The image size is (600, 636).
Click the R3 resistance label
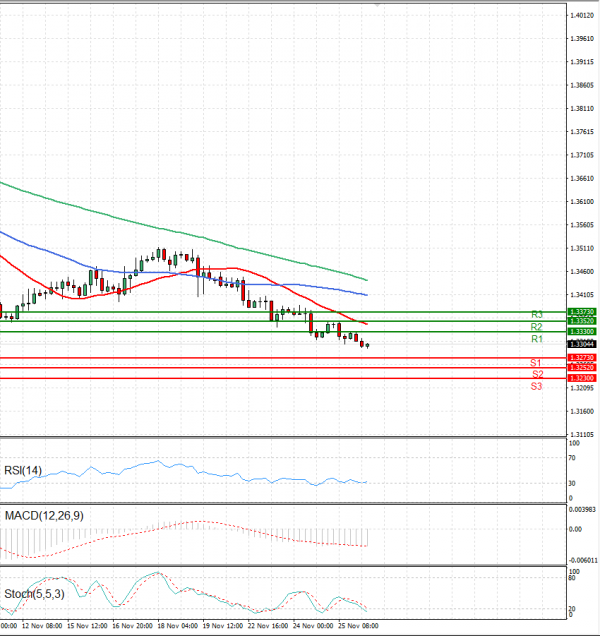pyautogui.click(x=536, y=314)
